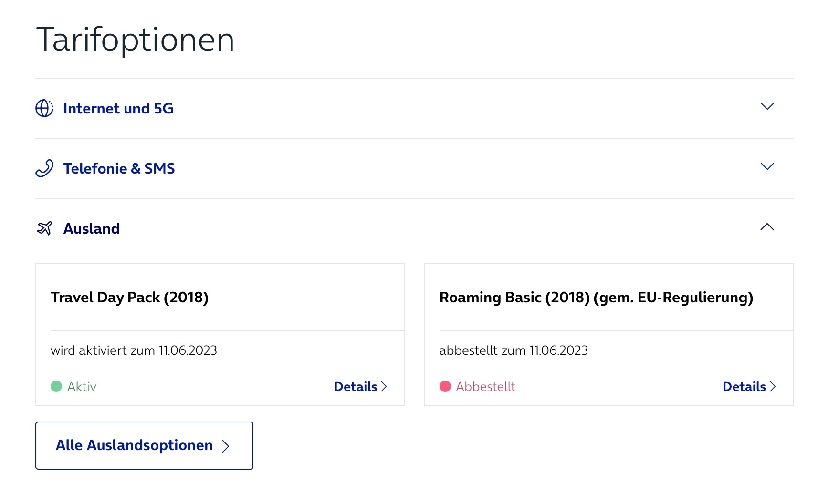Click the 'Abbestellt' status label

(485, 386)
